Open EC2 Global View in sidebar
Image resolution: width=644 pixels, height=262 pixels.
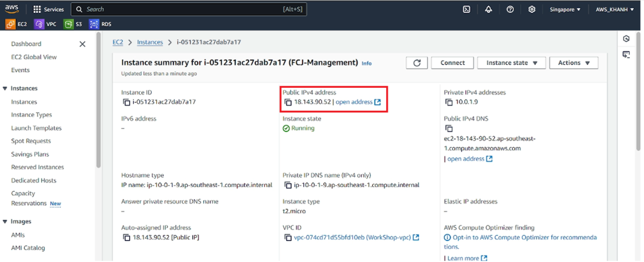34,57
